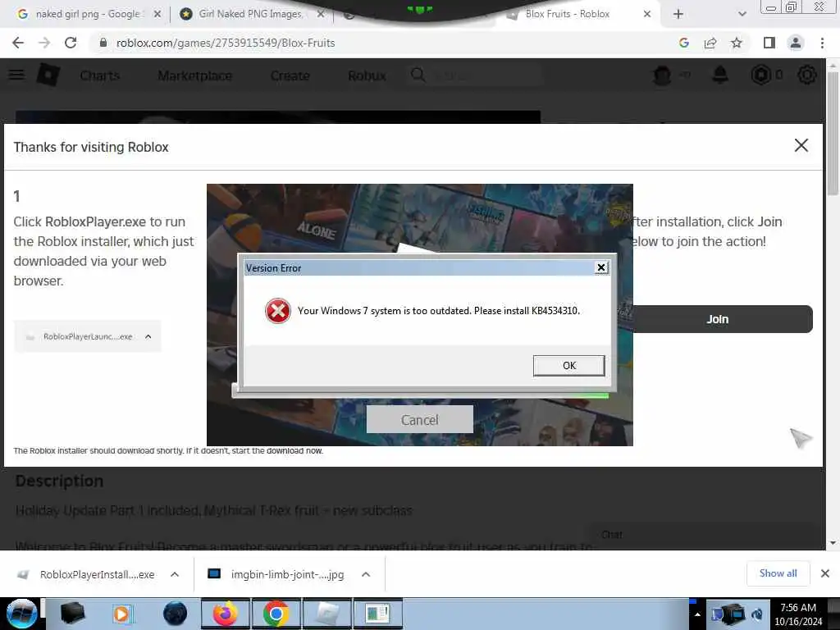Screen dimensions: 840x630
Task: Close the Chrome downloads bar
Action: pos(825,573)
